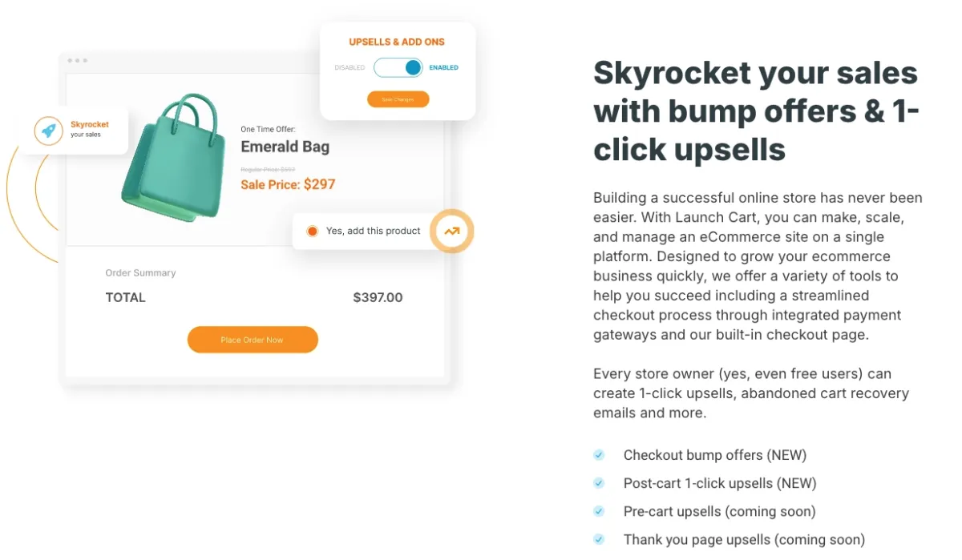Select the 'Yes, add this product' radio button

coord(313,232)
